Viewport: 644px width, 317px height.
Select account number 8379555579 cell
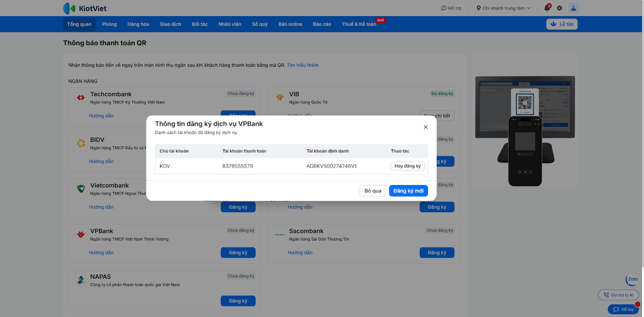tap(237, 166)
